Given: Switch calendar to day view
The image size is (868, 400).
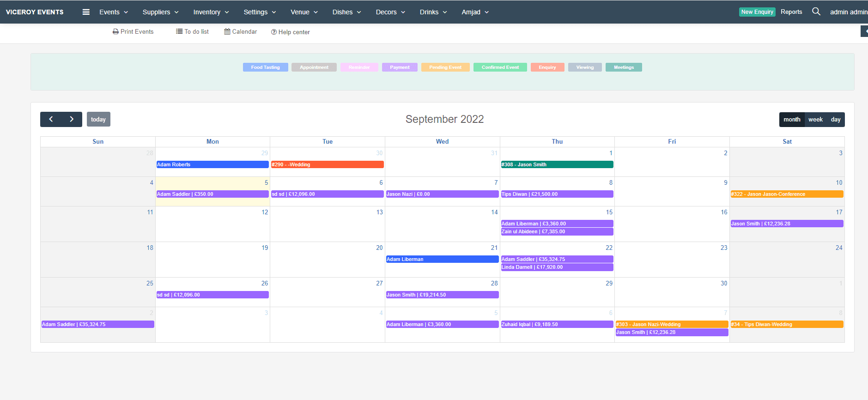Looking at the screenshot, I should (x=836, y=119).
